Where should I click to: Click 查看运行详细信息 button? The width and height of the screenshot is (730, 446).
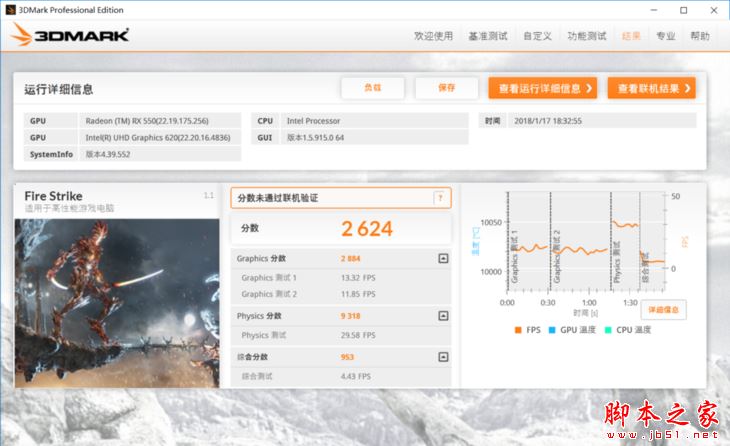point(543,88)
